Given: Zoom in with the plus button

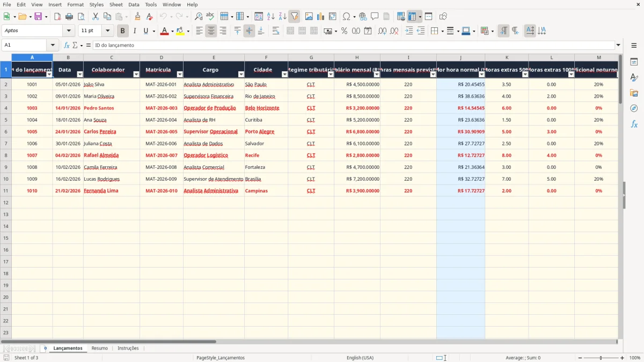Looking at the screenshot, I should [623, 358].
